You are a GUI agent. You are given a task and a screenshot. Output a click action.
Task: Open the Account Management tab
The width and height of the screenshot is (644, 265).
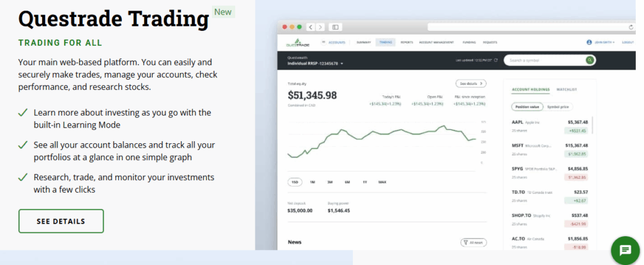click(436, 42)
